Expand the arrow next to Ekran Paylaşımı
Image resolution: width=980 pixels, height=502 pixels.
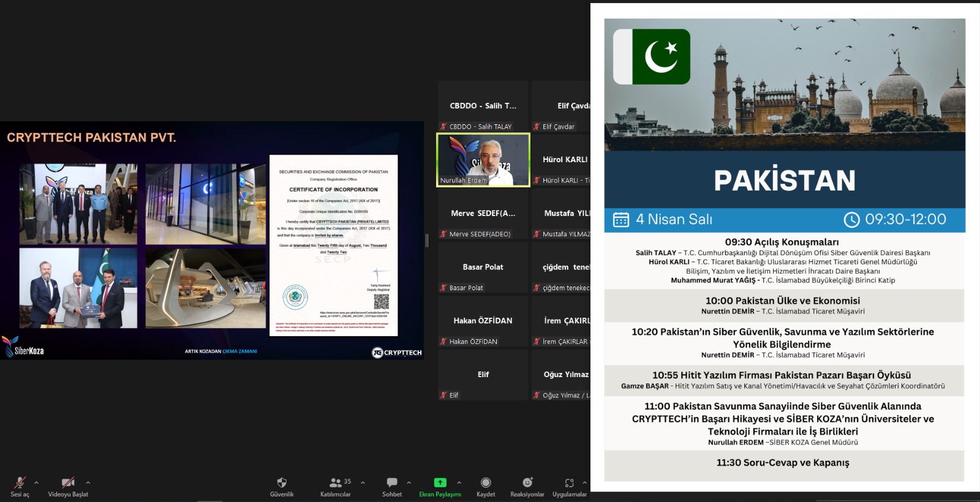tap(459, 482)
